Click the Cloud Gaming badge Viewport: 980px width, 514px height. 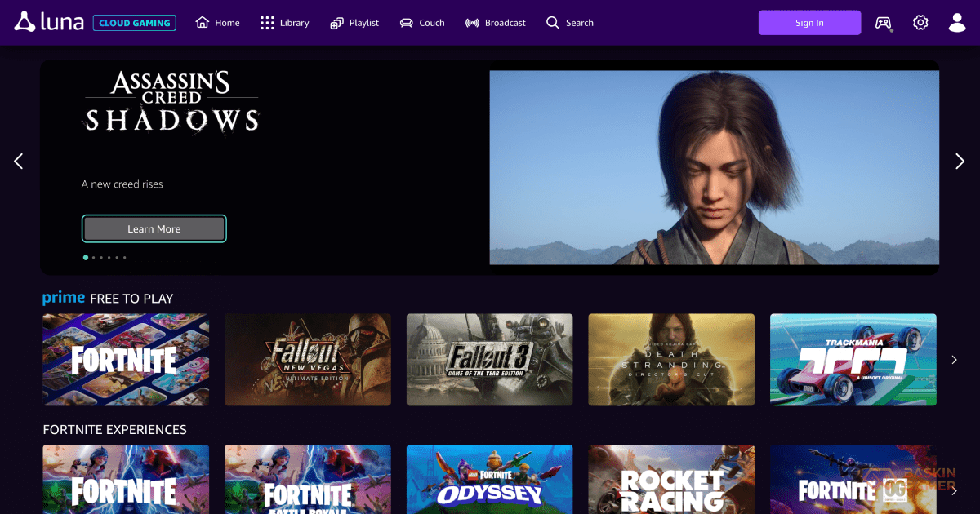tap(135, 23)
